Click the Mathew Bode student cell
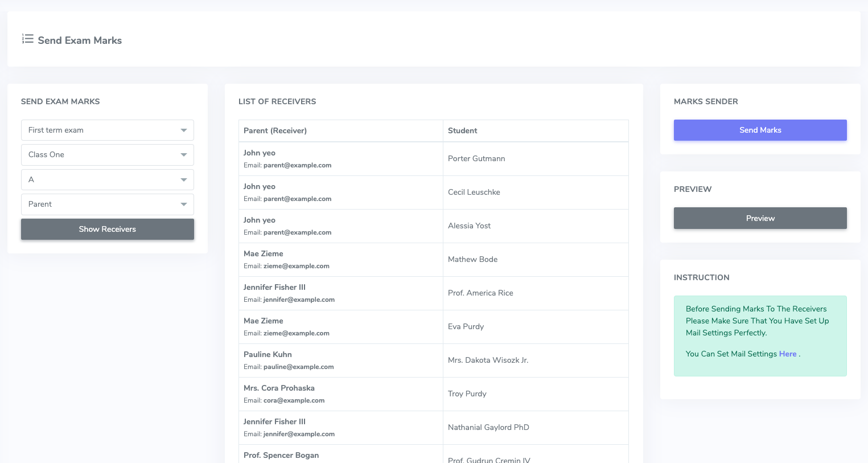Viewport: 868px width, 463px height. click(x=472, y=260)
